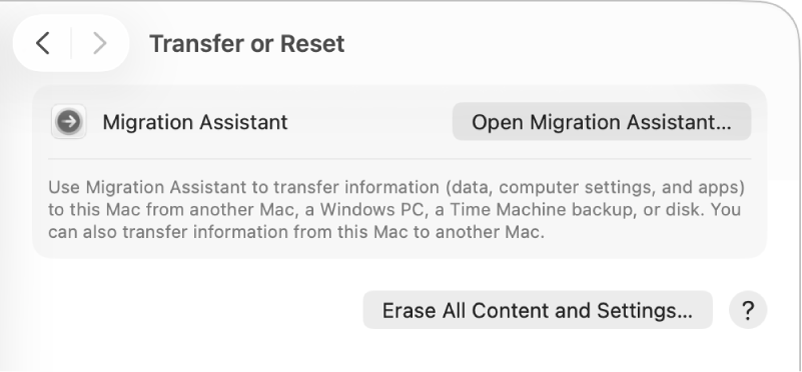Go back using the left chevron

click(43, 43)
